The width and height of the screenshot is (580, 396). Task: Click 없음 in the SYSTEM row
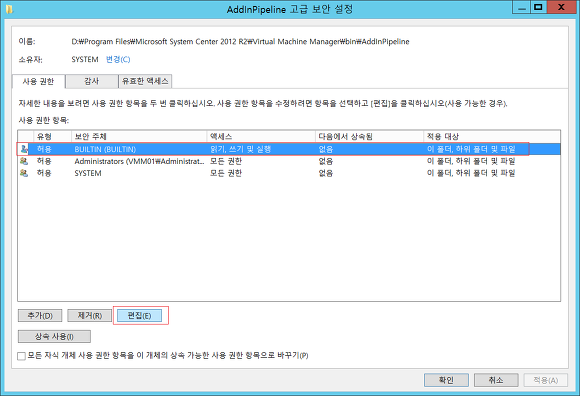326,173
